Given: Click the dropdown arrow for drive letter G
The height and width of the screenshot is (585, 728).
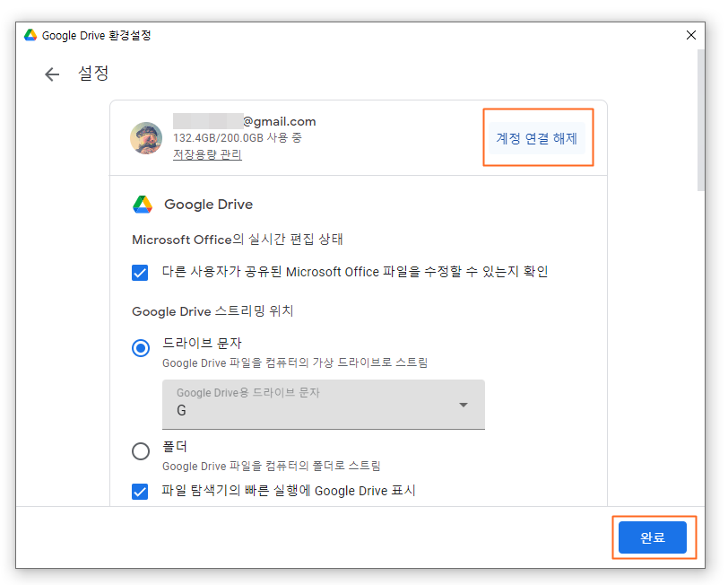Looking at the screenshot, I should [463, 405].
